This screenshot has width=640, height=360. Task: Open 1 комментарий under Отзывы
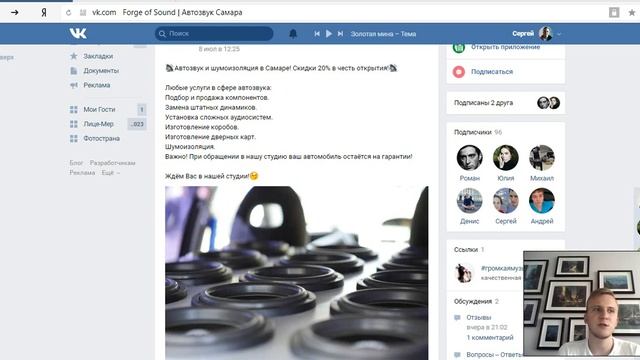(x=490, y=338)
